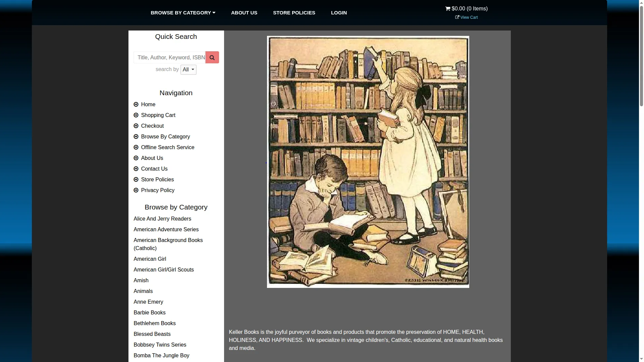Browse American Girl/Girl Scouts category
The height and width of the screenshot is (362, 644).
click(x=164, y=270)
